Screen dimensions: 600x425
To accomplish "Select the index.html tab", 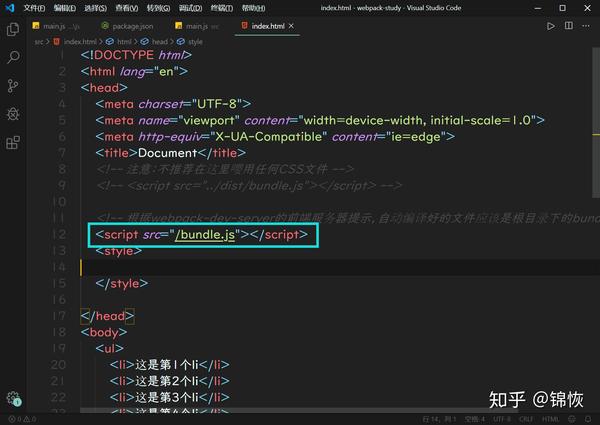I will (267, 26).
